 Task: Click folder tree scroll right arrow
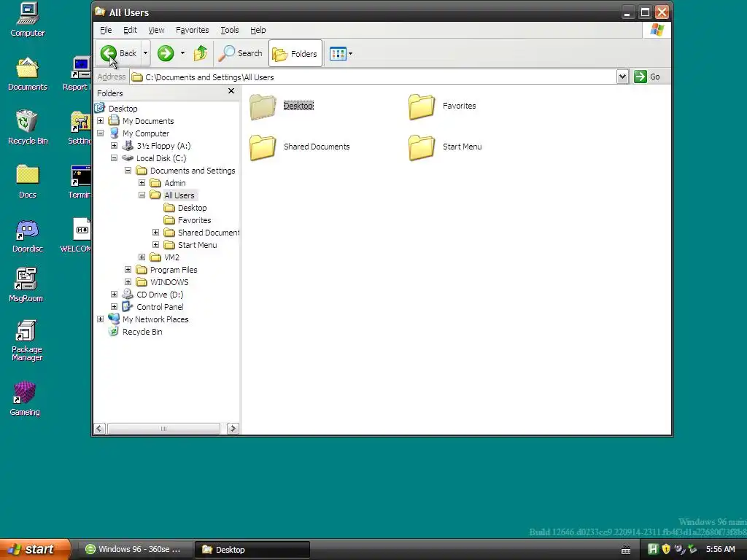(233, 429)
